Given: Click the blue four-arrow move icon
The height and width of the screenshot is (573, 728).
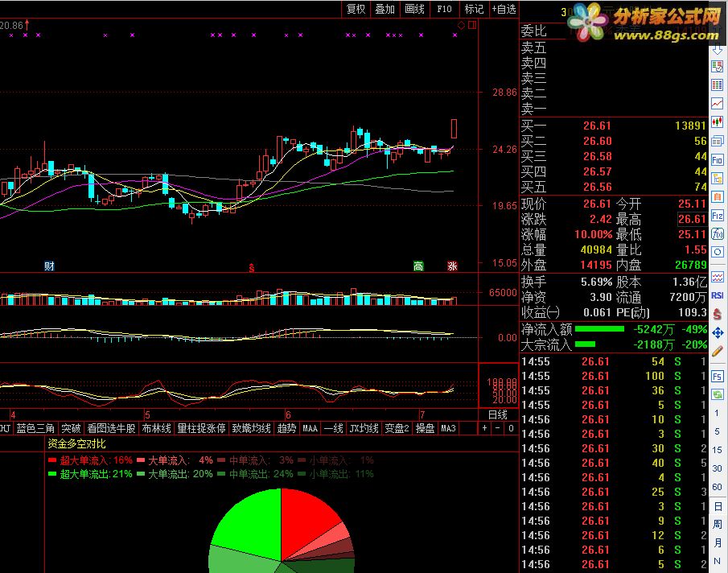Looking at the screenshot, I should pyautogui.click(x=718, y=333).
